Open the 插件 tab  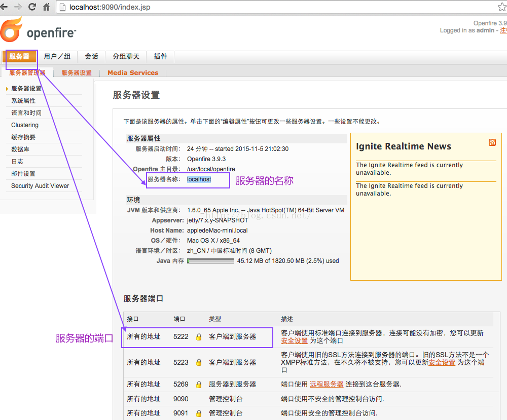(160, 57)
